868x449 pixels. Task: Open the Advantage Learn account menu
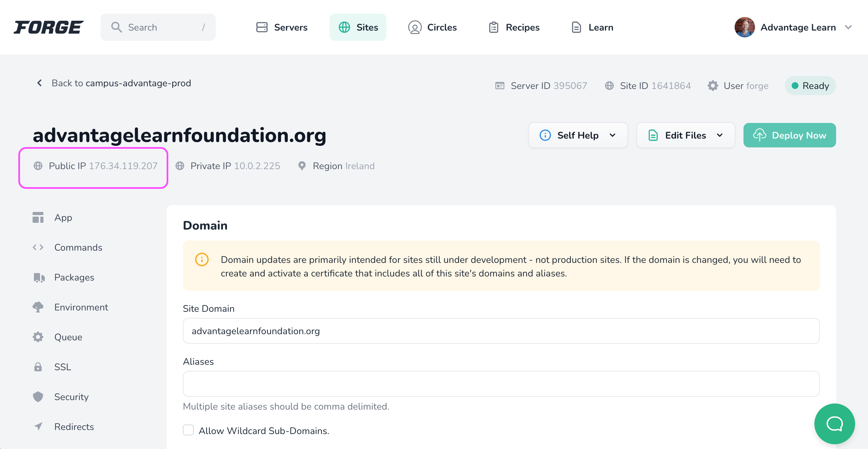coord(793,27)
